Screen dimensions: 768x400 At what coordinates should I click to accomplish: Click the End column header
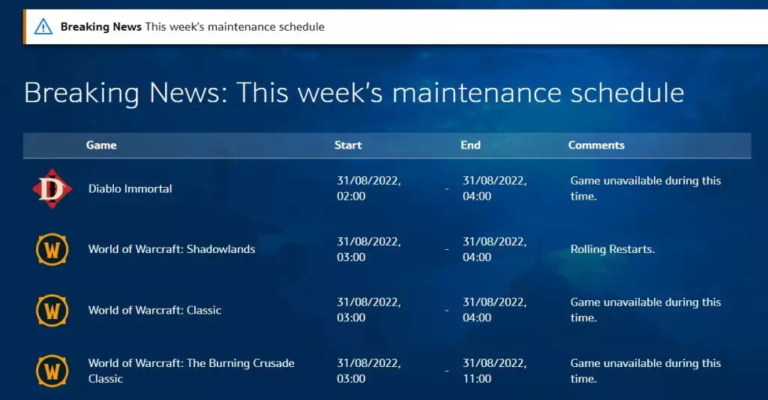point(470,145)
